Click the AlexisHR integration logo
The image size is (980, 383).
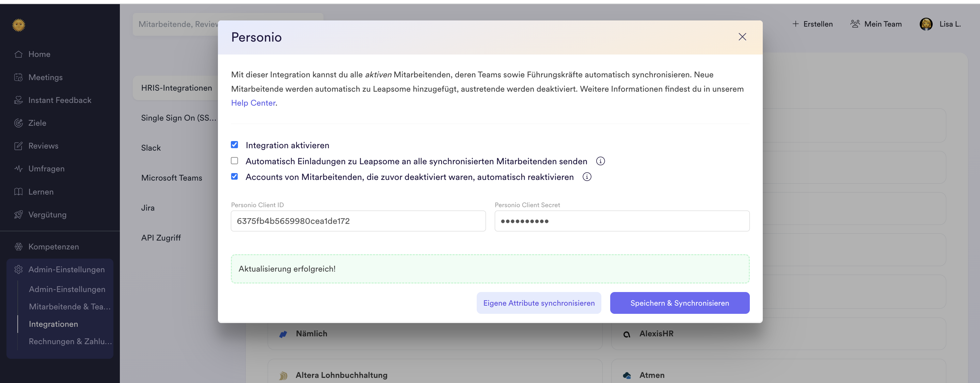627,334
